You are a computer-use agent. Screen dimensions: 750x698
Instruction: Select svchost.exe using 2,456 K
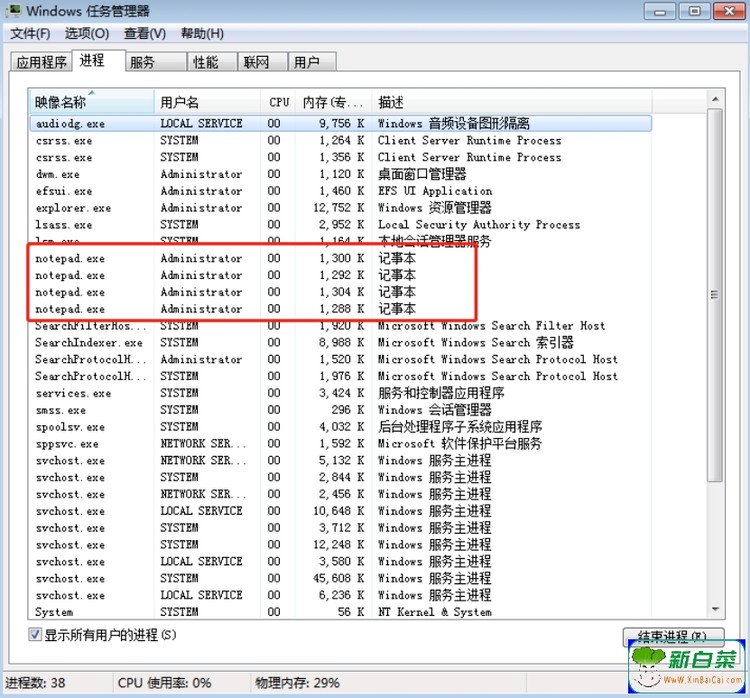(x=341, y=494)
